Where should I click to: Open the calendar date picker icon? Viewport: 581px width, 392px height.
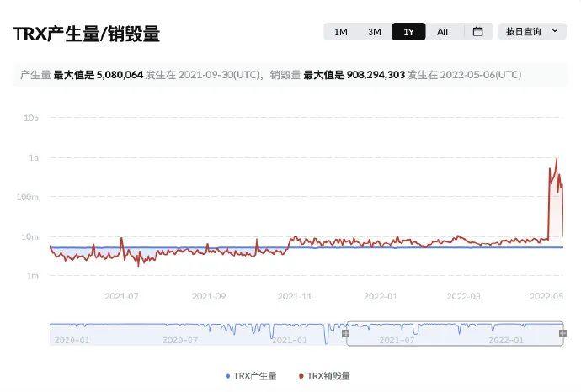(x=477, y=32)
